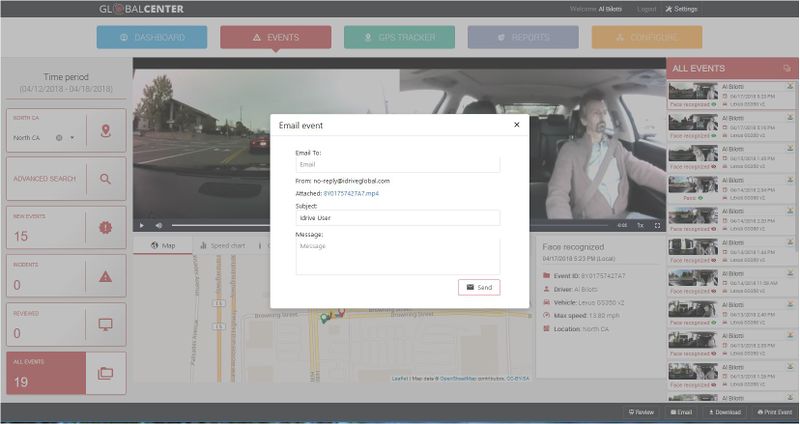Click the Send button in the email dialog
This screenshot has width=800, height=424.
pyautogui.click(x=479, y=287)
